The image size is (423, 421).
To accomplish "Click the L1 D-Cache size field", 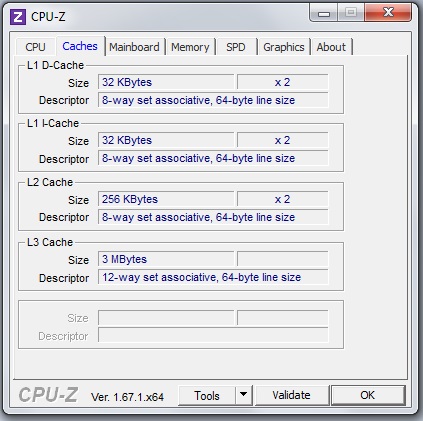I will coord(166,82).
